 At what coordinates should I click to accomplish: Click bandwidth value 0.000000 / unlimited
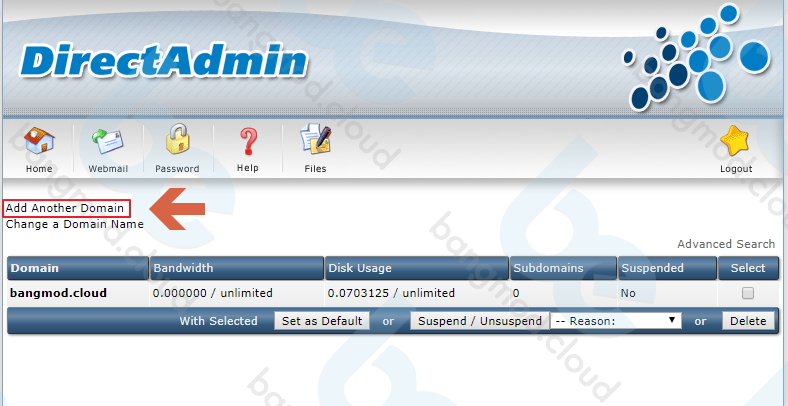click(x=213, y=293)
